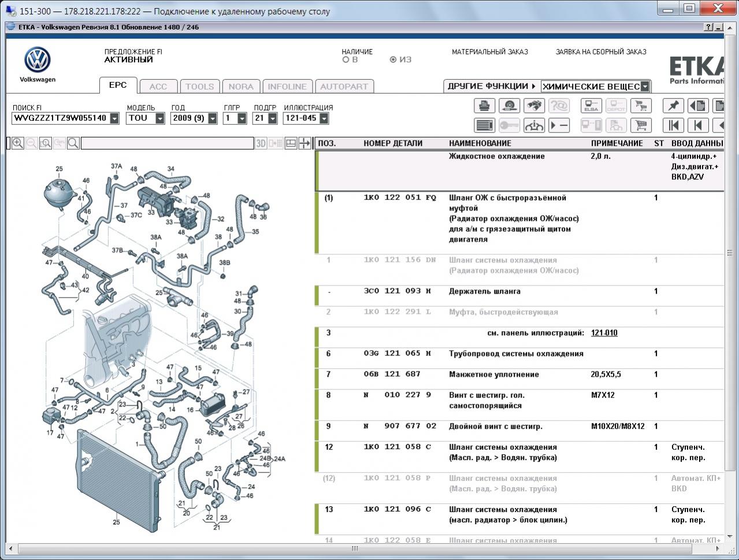739x560 pixels.
Task: Switch to the EPC tab
Action: tap(118, 85)
